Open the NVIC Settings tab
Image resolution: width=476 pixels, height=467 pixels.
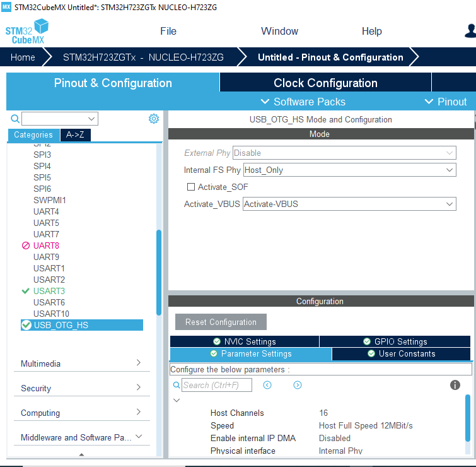(x=245, y=341)
